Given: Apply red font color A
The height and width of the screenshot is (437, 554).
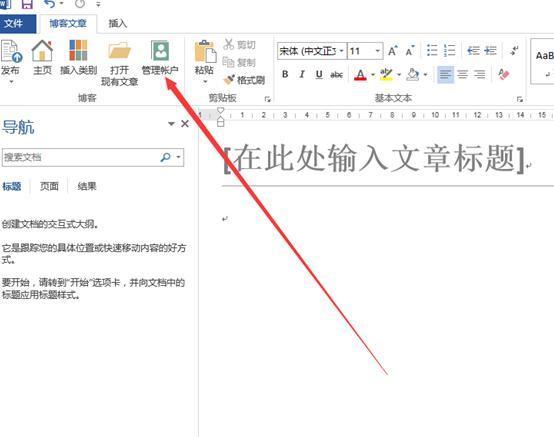Looking at the screenshot, I should [360, 75].
